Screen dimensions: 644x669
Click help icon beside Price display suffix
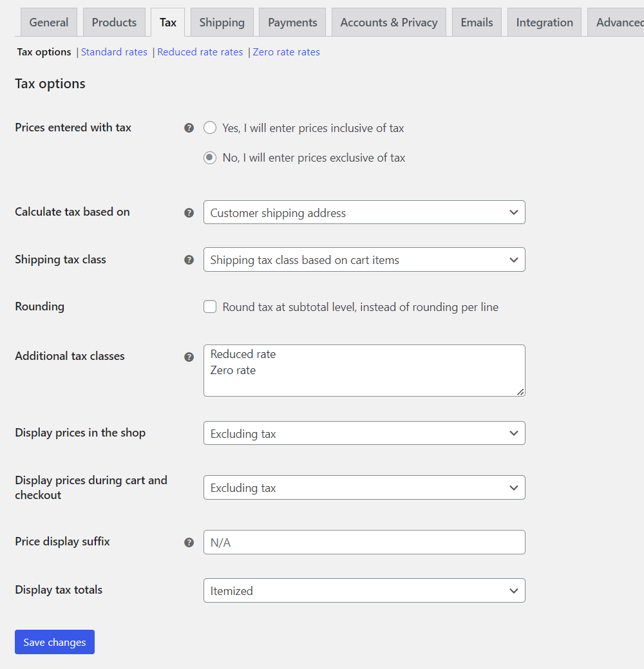click(x=189, y=542)
